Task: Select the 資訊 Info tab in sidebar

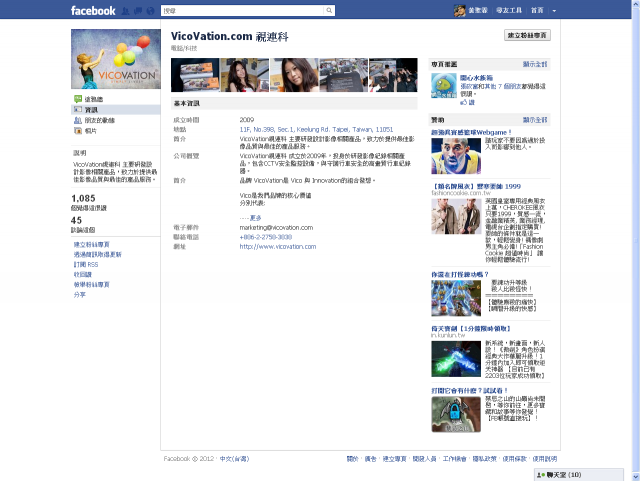Action: coord(116,109)
